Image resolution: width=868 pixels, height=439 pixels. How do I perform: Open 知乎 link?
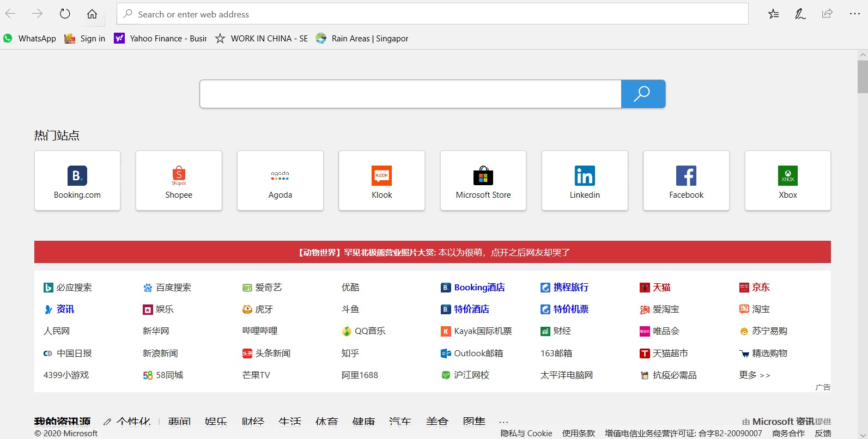350,353
